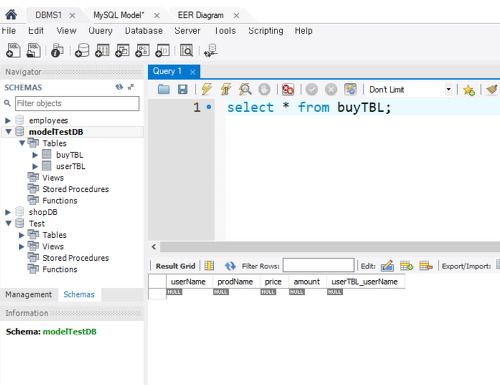Viewport: 500px width, 385px height.
Task: Create a new schema icon
Action: pyautogui.click(x=82, y=51)
